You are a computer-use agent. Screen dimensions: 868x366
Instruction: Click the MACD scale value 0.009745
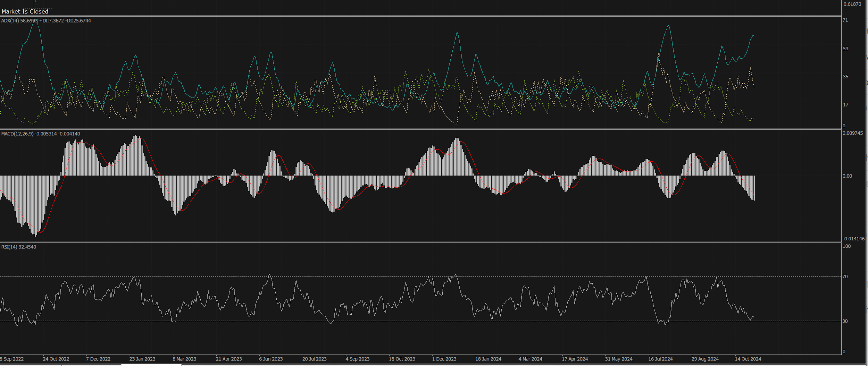(x=853, y=133)
